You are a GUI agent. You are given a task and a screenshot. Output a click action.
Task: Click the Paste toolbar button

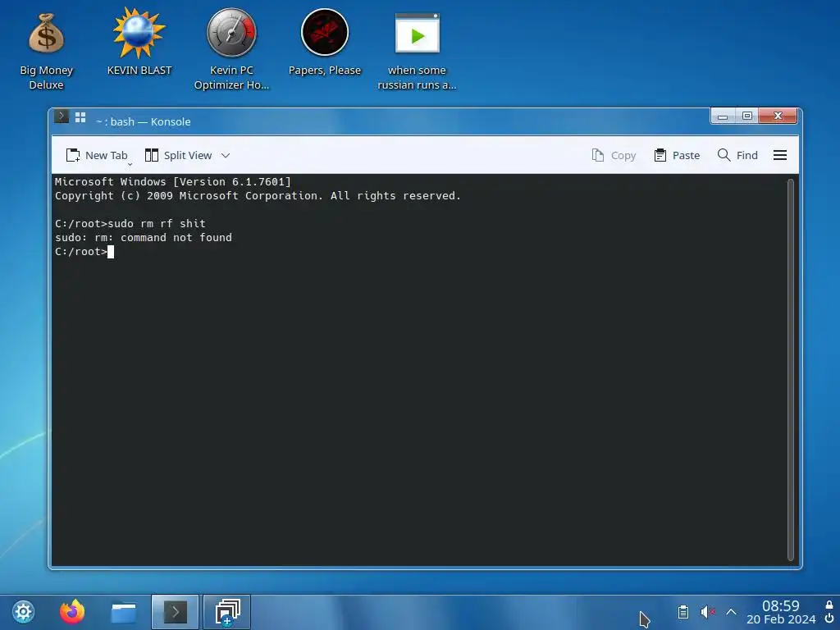pyautogui.click(x=677, y=155)
